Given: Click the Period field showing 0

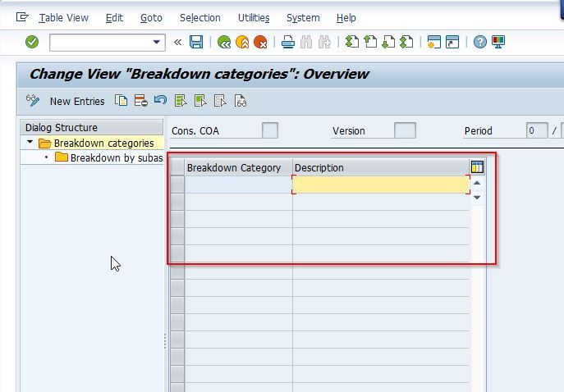Looking at the screenshot, I should pyautogui.click(x=537, y=130).
